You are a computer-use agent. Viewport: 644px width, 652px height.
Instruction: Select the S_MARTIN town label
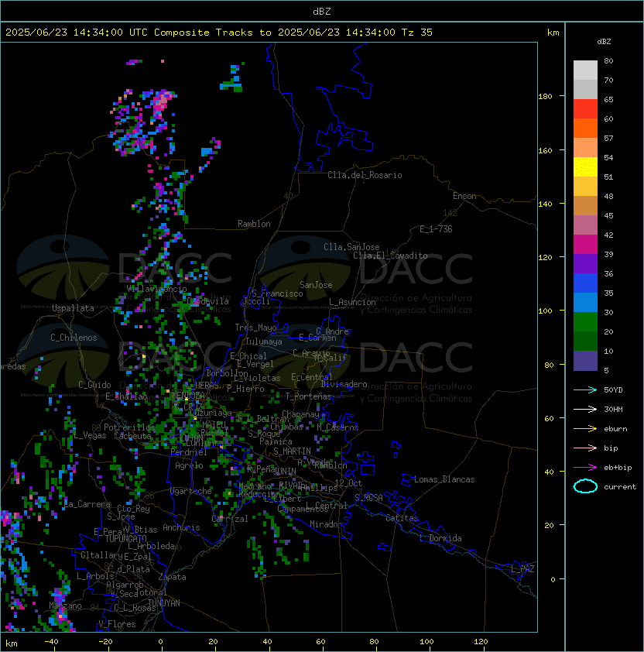tap(292, 451)
